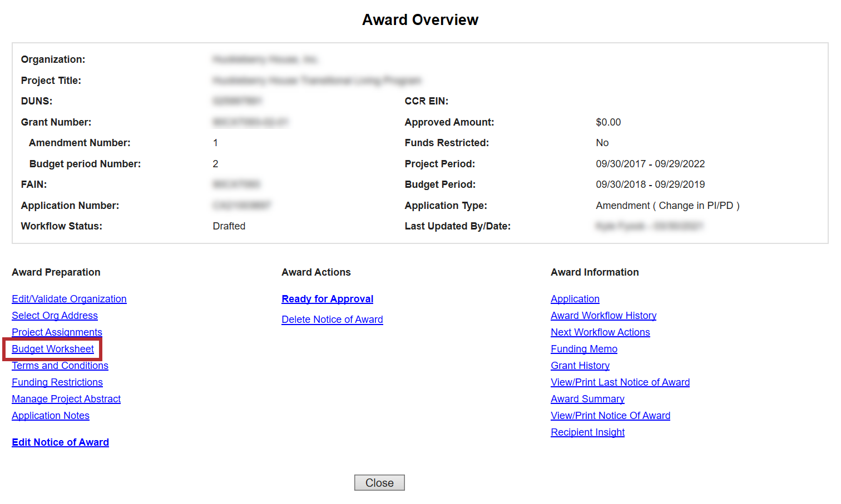The width and height of the screenshot is (841, 504).
Task: Open Funding Restrictions
Action: click(x=57, y=382)
